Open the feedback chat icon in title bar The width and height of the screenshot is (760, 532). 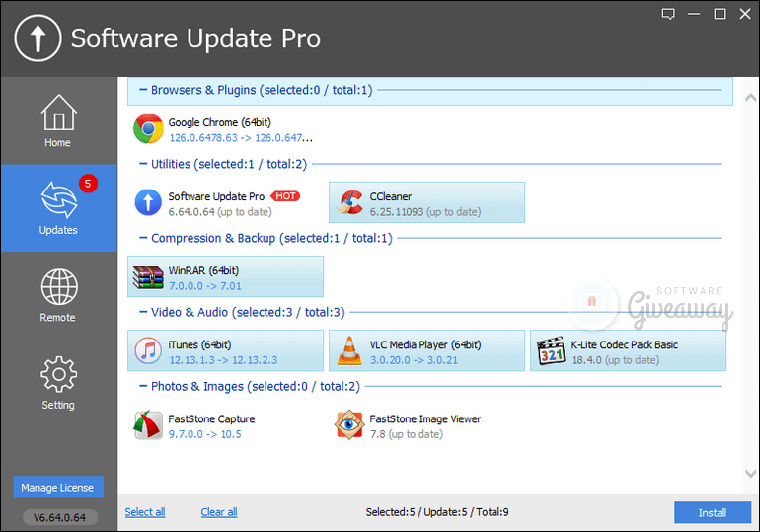point(668,14)
